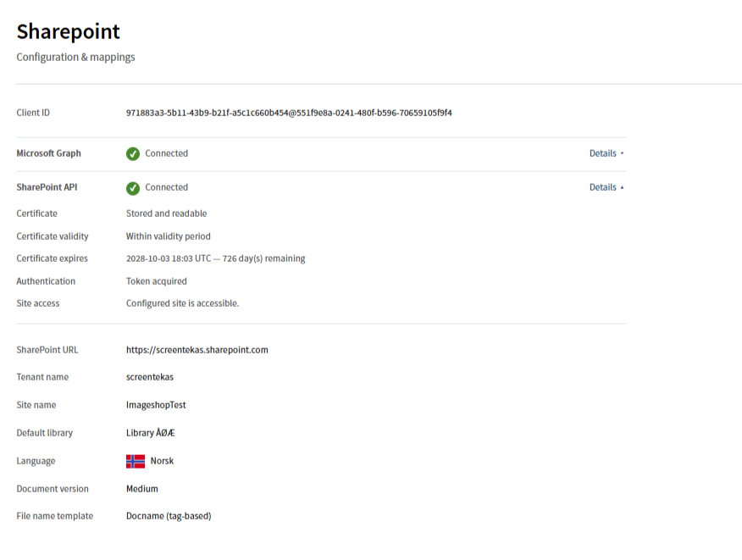Viewport: 742px width, 560px height.
Task: Click the 'File name template' label
Action: [x=55, y=516]
